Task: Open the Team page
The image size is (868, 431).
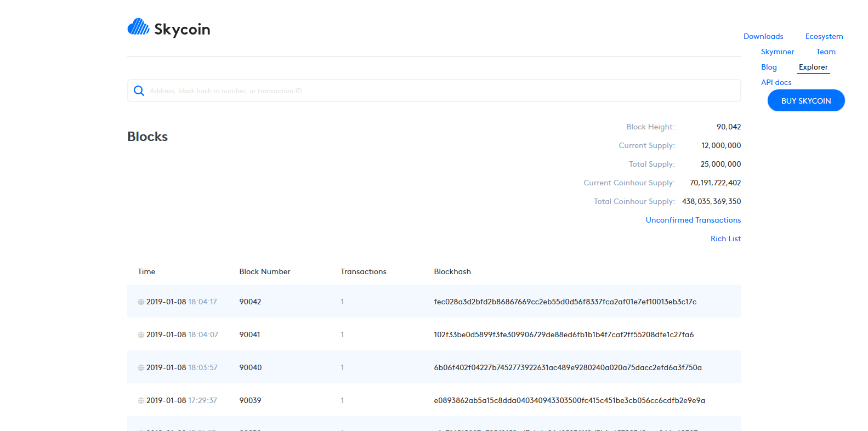Action: coord(826,52)
